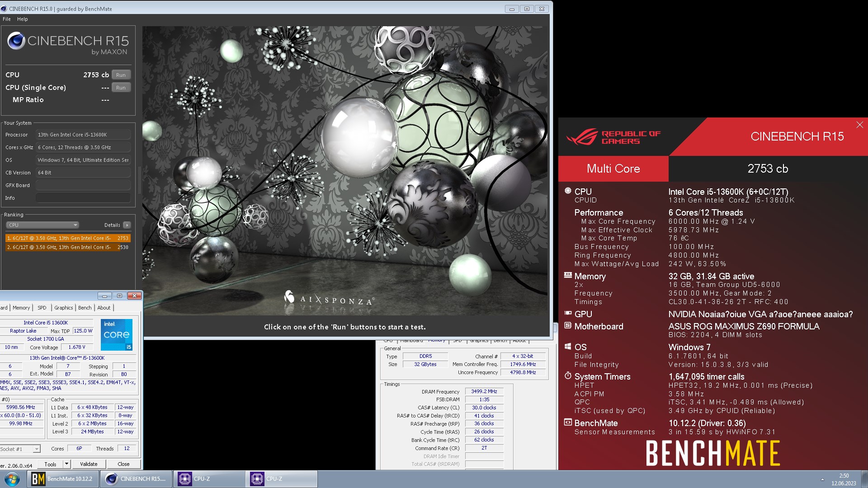Click the Info text field in Cinebench

pyautogui.click(x=83, y=198)
